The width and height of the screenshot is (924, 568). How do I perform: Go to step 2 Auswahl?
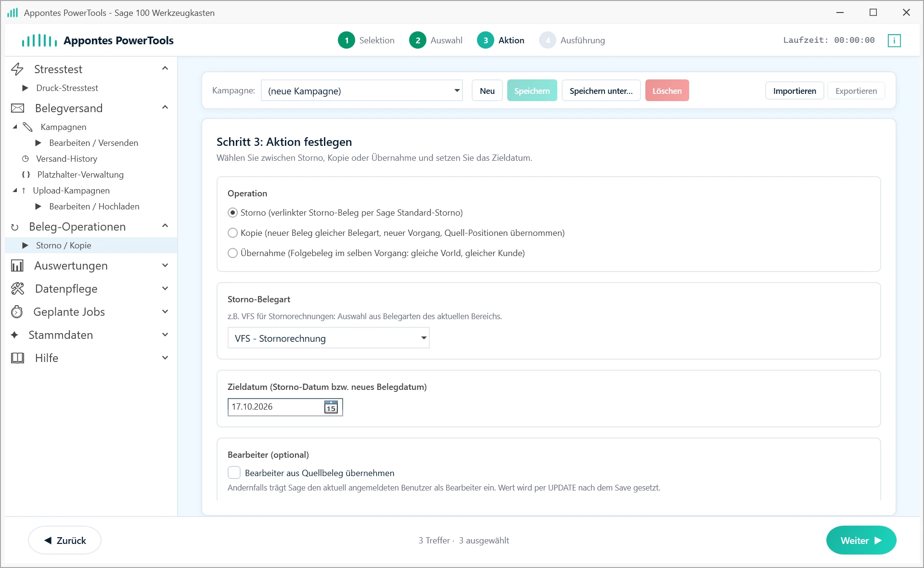436,40
